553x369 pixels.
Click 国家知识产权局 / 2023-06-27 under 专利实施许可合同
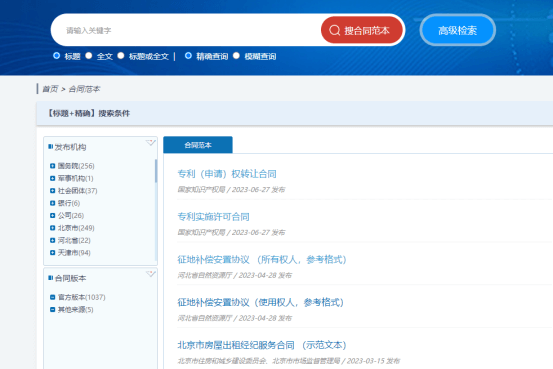(231, 232)
